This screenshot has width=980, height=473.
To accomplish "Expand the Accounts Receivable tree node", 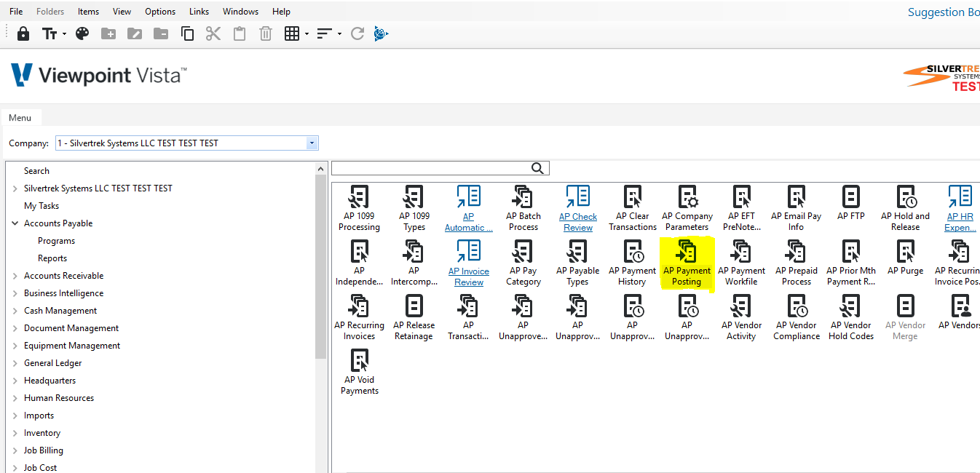I will coord(15,276).
